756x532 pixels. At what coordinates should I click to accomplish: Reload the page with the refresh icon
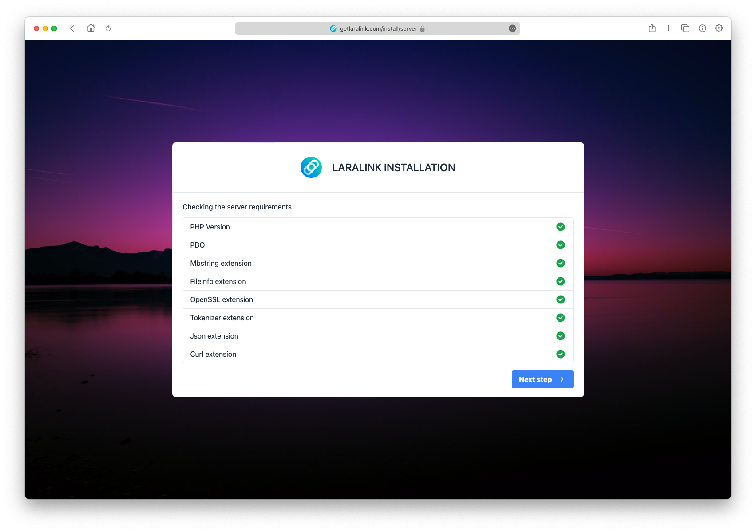[108, 28]
